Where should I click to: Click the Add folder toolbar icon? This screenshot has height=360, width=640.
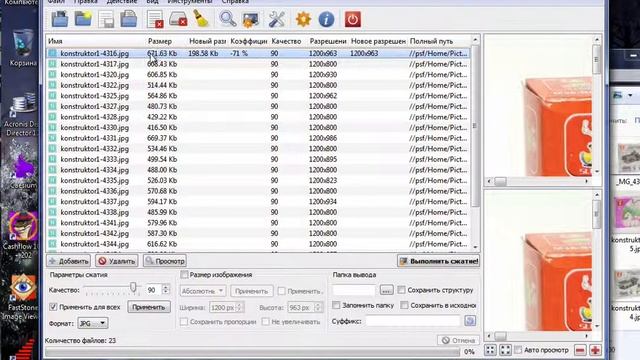point(83,19)
